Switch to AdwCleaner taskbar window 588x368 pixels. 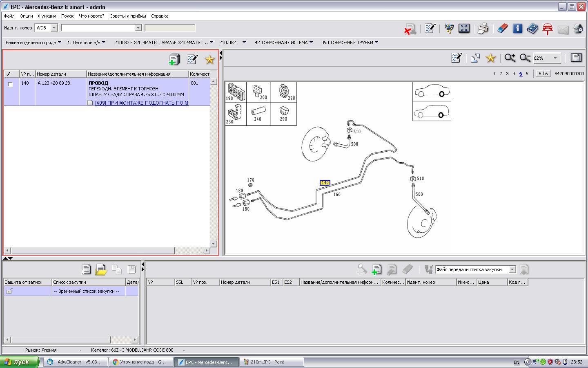(x=76, y=362)
